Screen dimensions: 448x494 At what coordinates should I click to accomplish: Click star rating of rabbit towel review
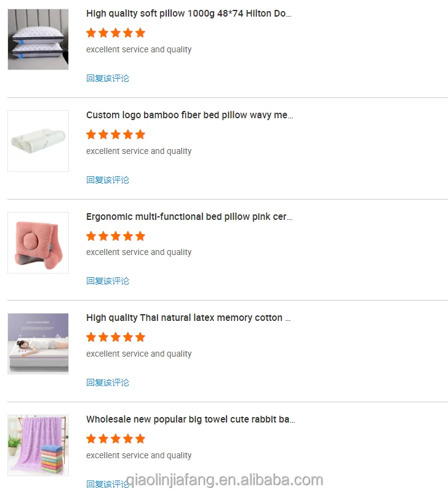coord(116,439)
